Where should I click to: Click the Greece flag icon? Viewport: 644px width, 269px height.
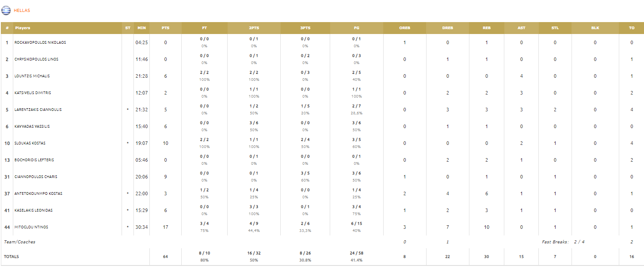coord(6,10)
